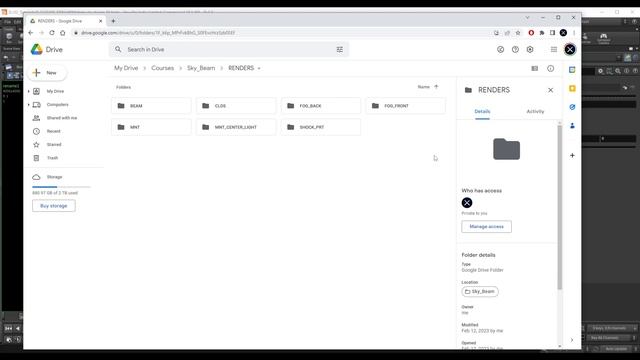The width and height of the screenshot is (640, 360).
Task: Open Chrome three-dot menu
Action: (x=574, y=33)
